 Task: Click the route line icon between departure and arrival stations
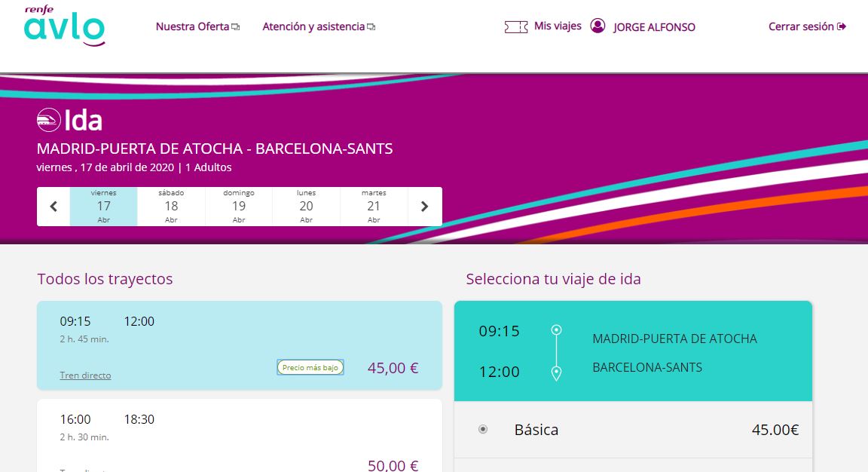point(556,351)
